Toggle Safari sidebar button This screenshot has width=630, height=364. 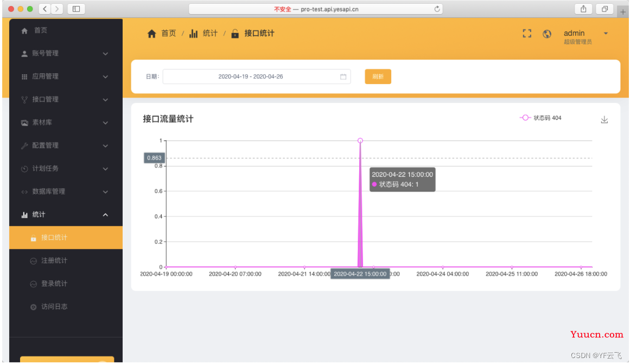77,9
